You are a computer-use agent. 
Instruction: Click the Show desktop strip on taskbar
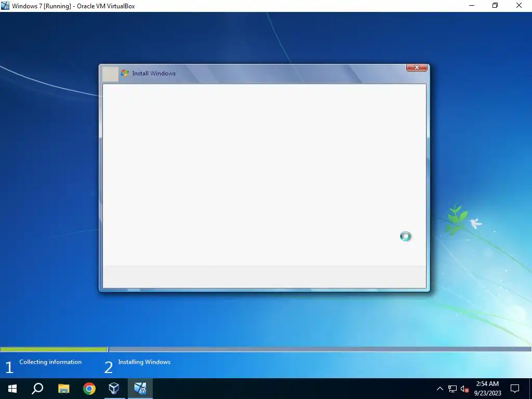coord(530,389)
